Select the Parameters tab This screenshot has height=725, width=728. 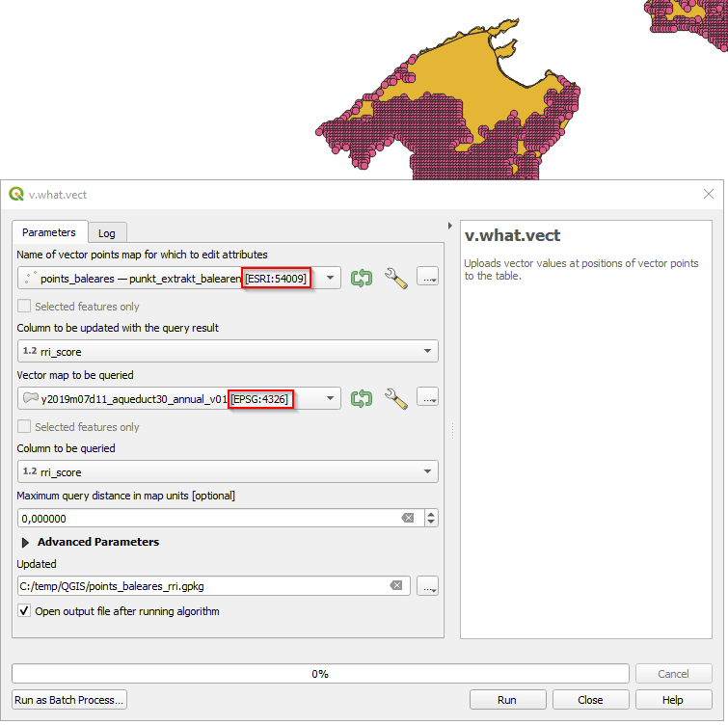tap(49, 232)
